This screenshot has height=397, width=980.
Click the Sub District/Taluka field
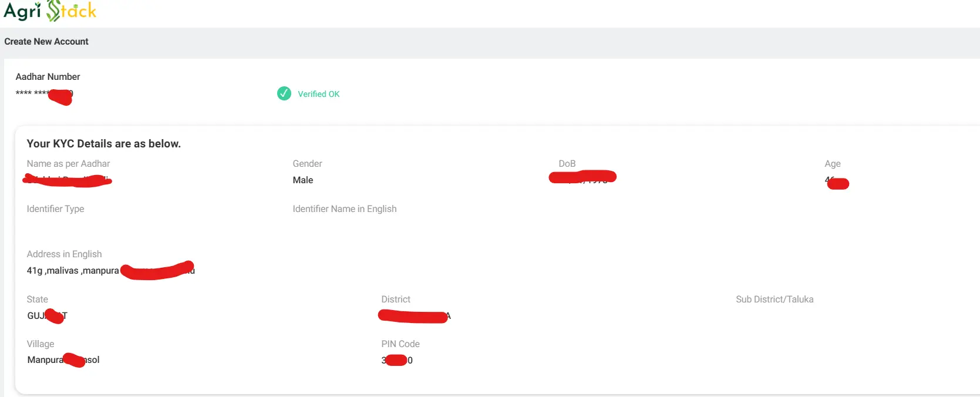[774, 300]
